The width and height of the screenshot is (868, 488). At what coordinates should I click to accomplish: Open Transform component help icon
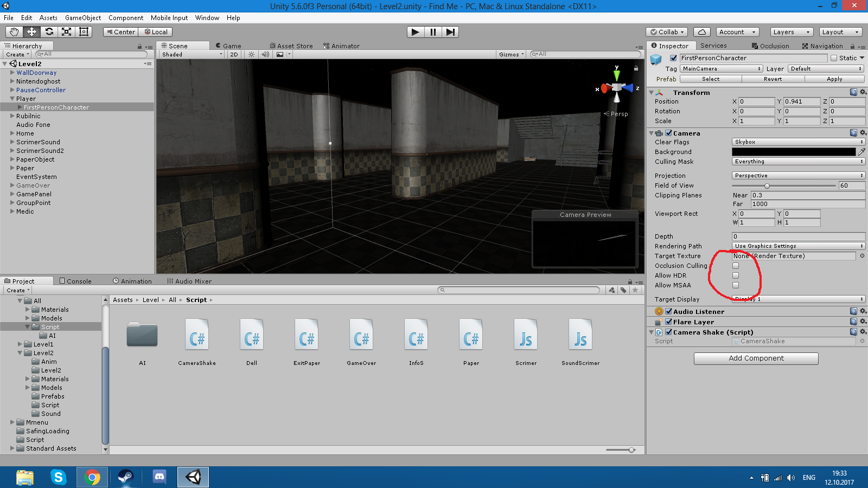point(853,92)
